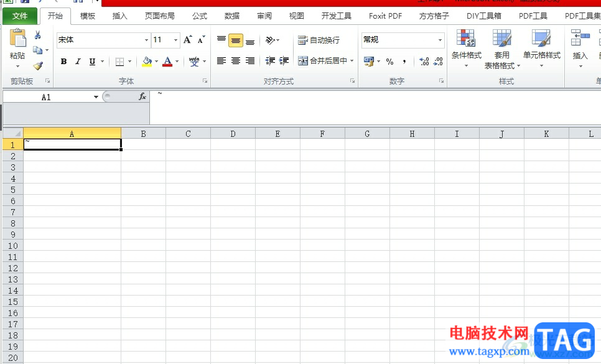Expand 合并后居中 dropdown arrow
This screenshot has width=601, height=364.
[352, 60]
